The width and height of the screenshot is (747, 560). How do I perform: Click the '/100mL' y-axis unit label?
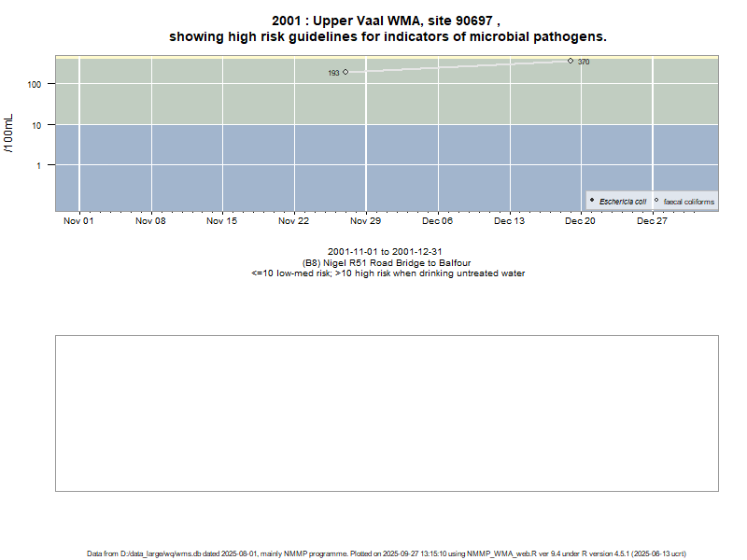click(9, 133)
